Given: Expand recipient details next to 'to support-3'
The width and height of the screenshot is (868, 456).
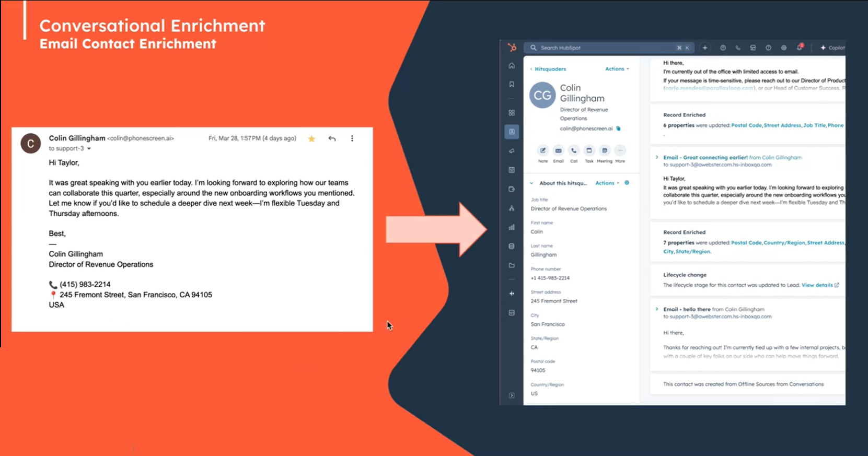Looking at the screenshot, I should coord(89,149).
